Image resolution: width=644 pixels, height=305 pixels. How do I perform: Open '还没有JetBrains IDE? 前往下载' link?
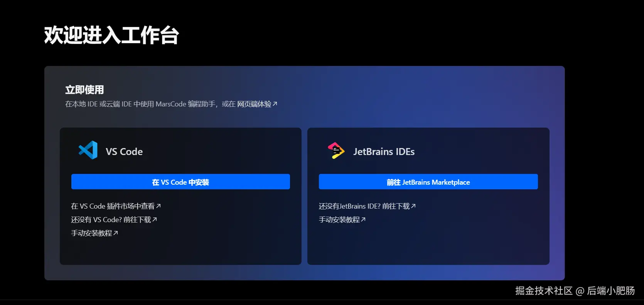point(367,206)
